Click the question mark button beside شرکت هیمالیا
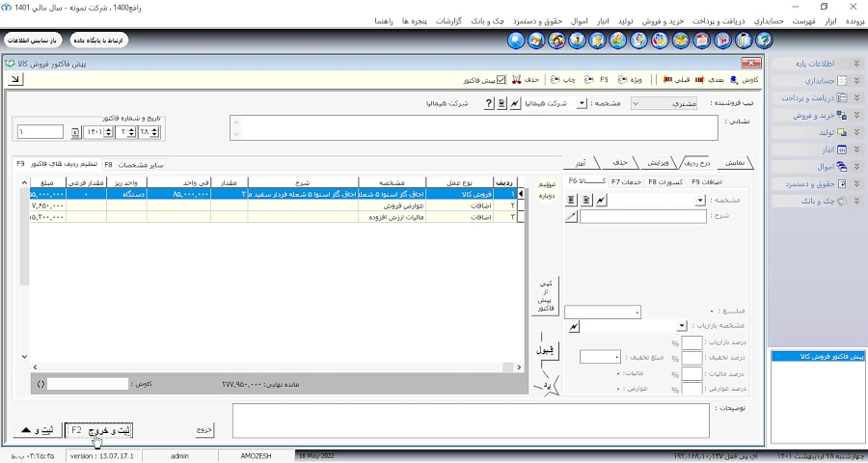The width and height of the screenshot is (868, 463). click(x=488, y=103)
